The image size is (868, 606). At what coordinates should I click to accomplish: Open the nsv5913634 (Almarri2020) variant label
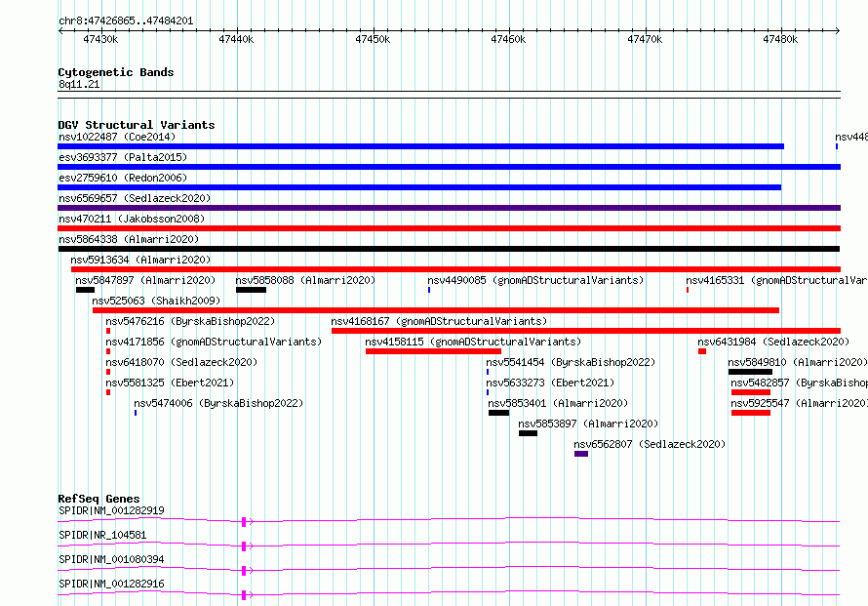click(140, 260)
